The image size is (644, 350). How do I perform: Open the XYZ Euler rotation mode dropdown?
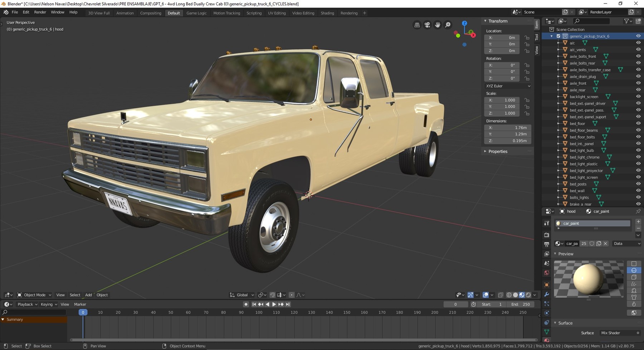[x=507, y=86]
